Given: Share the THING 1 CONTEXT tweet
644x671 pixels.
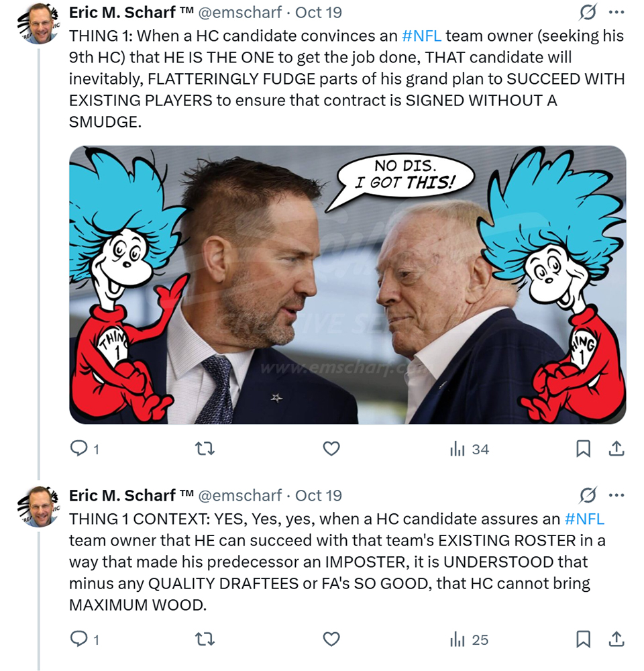Looking at the screenshot, I should [x=616, y=639].
